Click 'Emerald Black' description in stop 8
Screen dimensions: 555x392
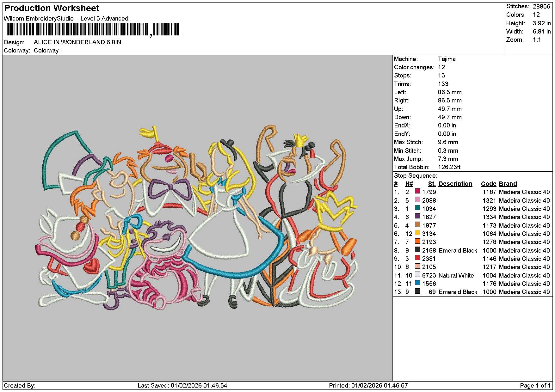(458, 250)
